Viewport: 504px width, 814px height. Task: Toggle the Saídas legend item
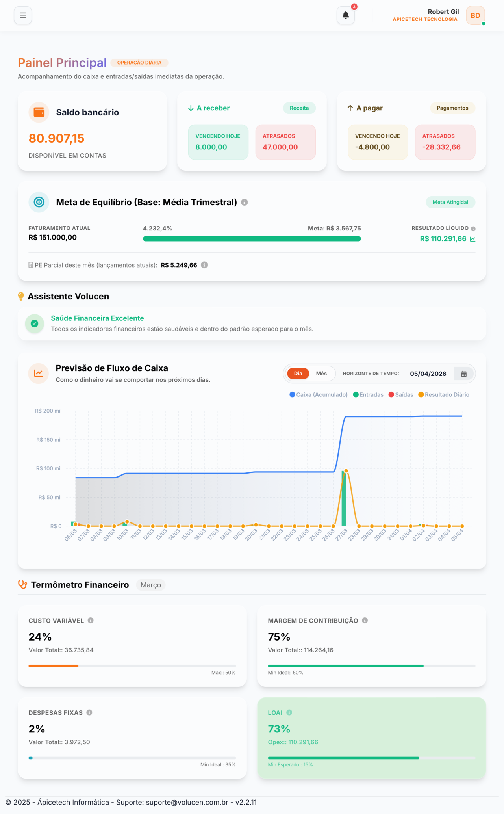(401, 395)
